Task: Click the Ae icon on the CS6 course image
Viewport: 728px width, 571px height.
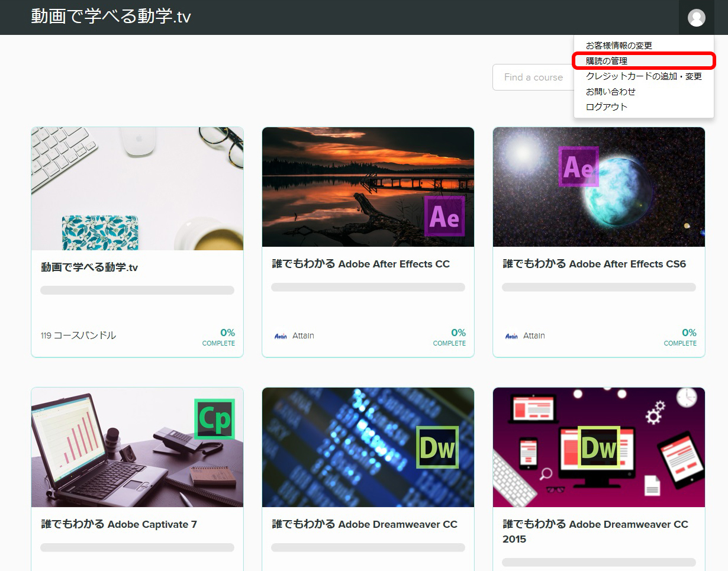Action: [x=578, y=167]
